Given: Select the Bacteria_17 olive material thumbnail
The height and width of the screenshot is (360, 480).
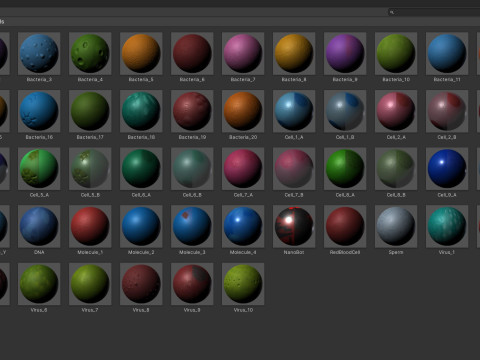Looking at the screenshot, I should click(90, 111).
